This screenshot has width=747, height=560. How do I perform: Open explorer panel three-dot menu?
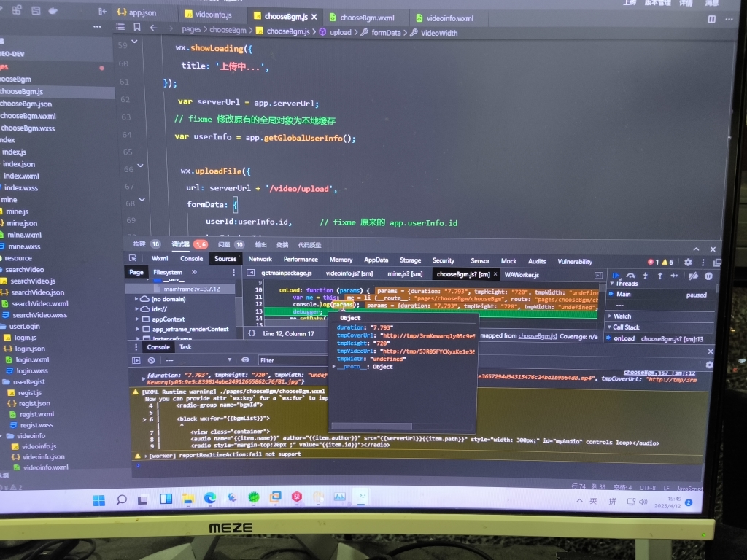coord(97,27)
